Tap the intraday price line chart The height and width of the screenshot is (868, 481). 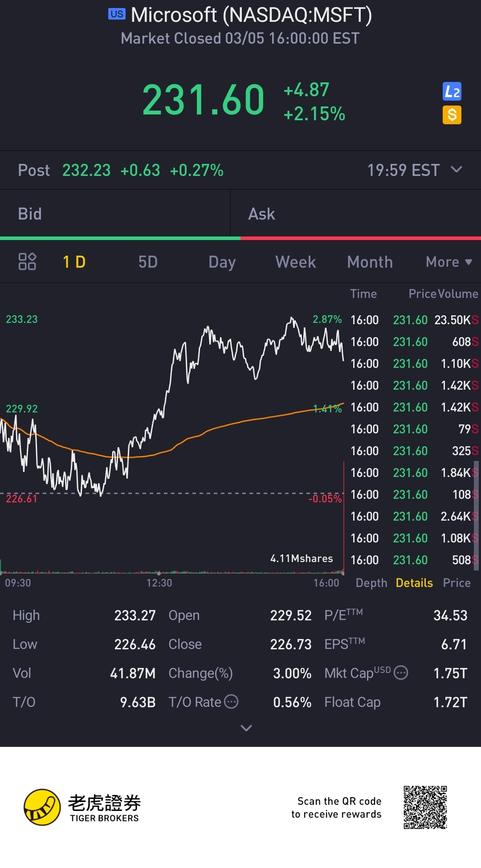172,405
